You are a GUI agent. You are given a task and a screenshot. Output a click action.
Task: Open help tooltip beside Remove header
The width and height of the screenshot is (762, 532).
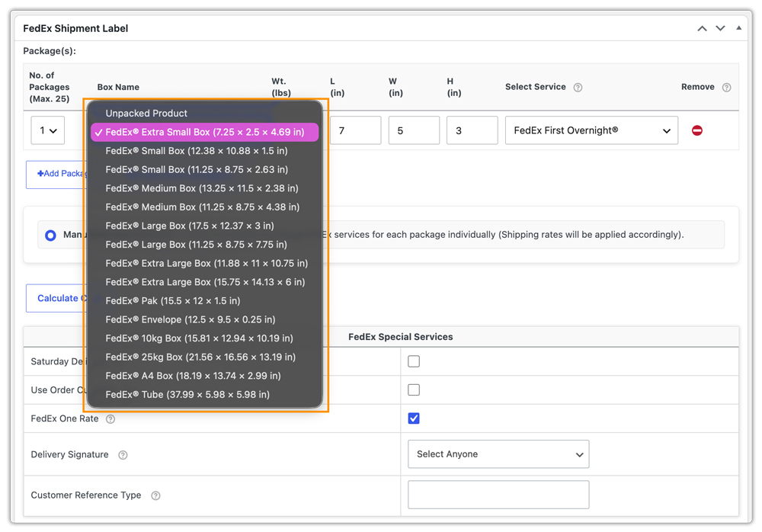(x=726, y=88)
